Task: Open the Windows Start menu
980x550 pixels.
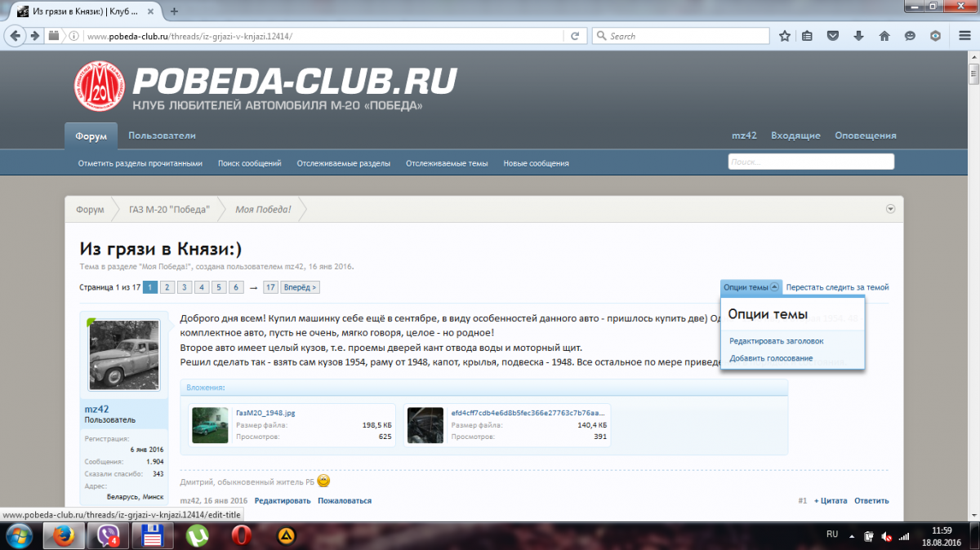Action: coord(18,535)
